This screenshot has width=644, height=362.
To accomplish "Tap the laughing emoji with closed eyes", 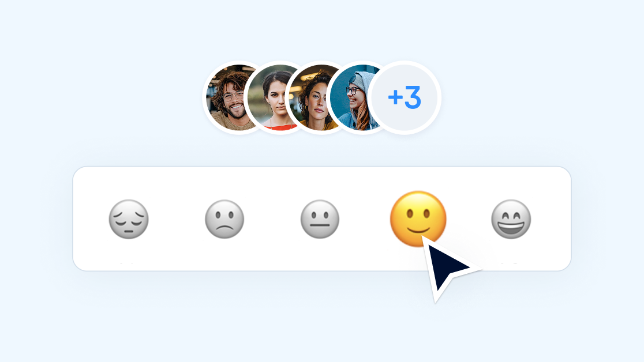I will 511,219.
